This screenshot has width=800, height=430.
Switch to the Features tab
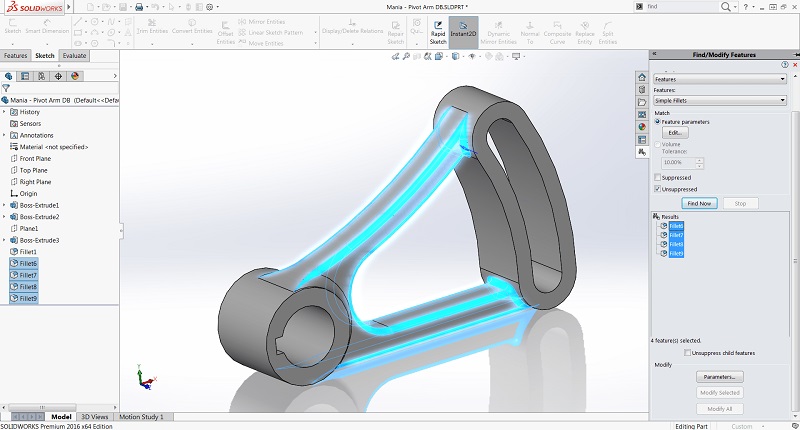point(15,56)
